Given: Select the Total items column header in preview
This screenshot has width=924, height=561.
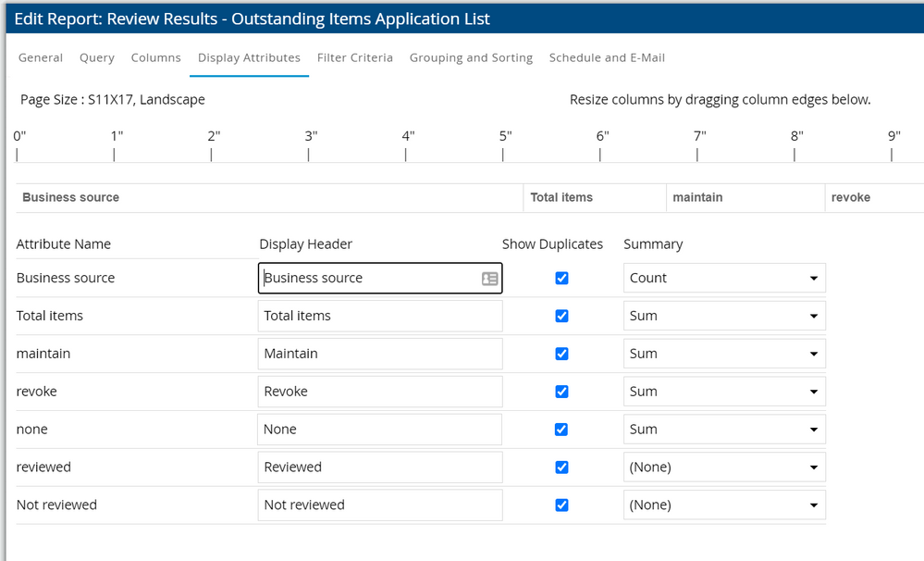Looking at the screenshot, I should [x=561, y=197].
